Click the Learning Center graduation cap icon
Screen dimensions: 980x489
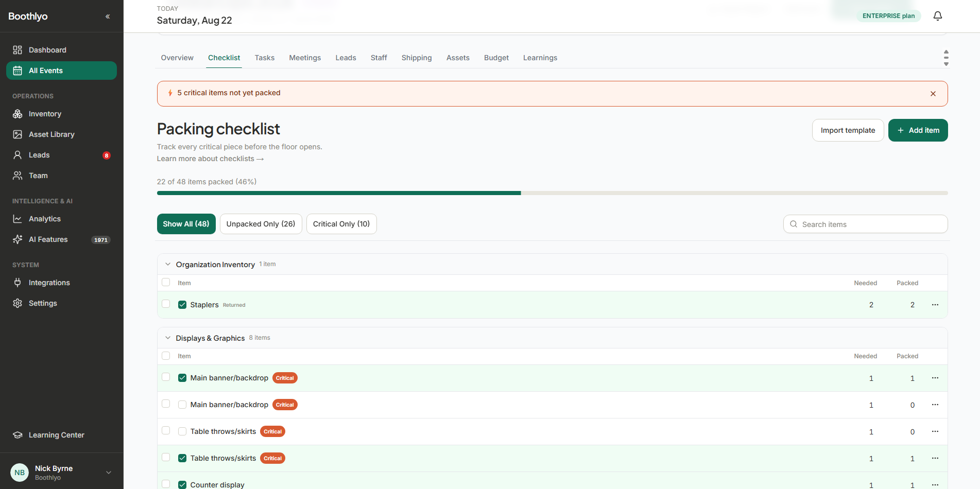click(x=18, y=435)
